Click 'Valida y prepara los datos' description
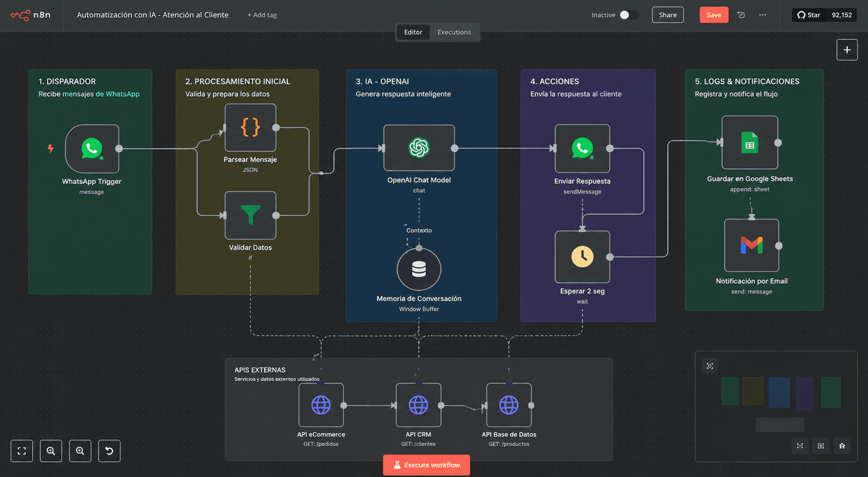Viewport: 868px width, 477px height. click(227, 94)
